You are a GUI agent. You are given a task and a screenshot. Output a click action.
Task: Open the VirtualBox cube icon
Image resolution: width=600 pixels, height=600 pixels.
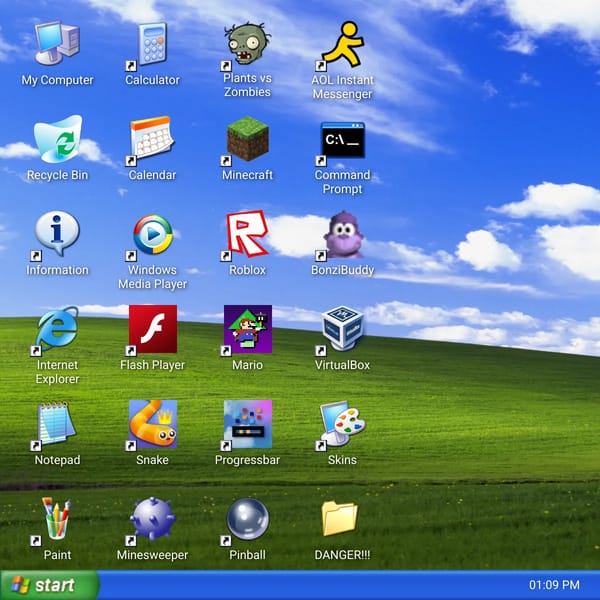coord(343,328)
